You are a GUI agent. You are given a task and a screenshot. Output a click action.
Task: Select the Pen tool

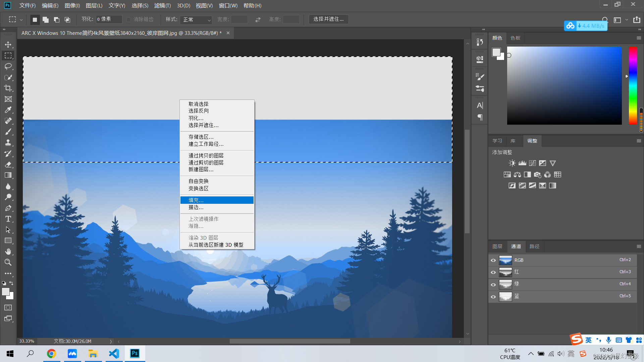[x=8, y=208]
